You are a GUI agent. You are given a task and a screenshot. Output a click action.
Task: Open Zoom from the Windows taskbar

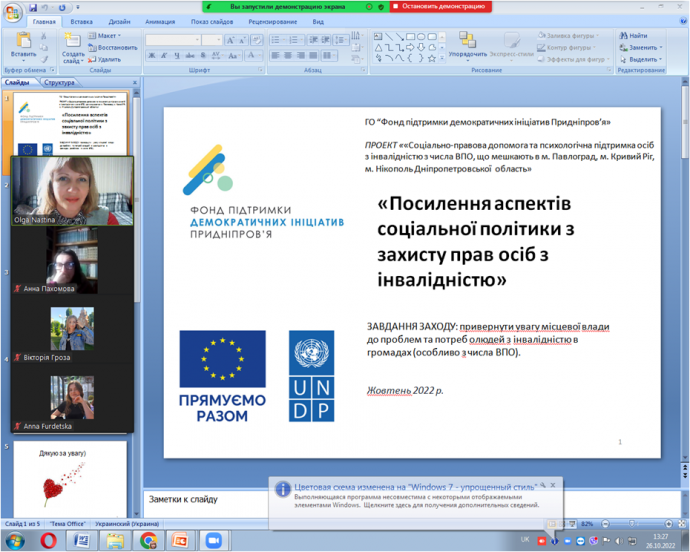click(211, 540)
